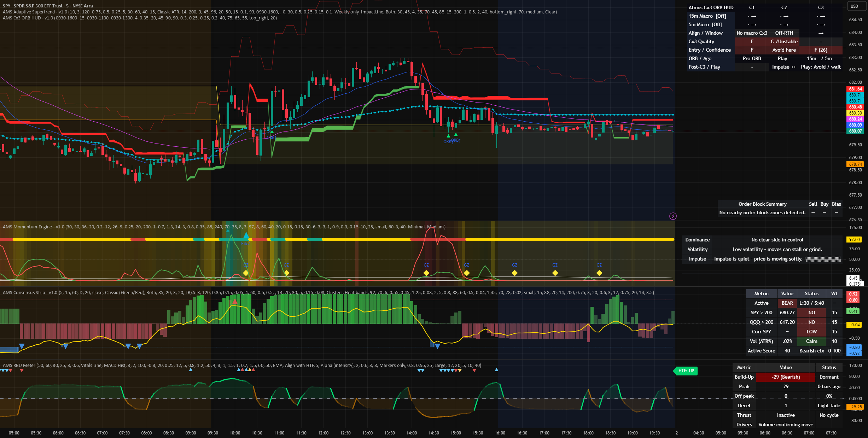This screenshot has width=868, height=438.
Task: Click the Play: Avoid / wait cell
Action: [821, 67]
